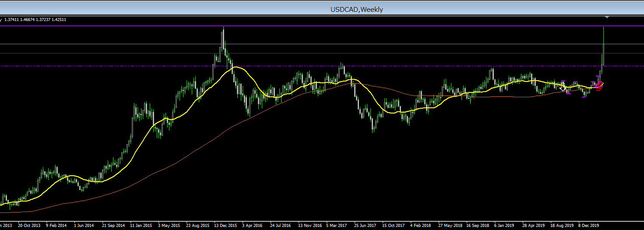Click the 23 Aug 2015 date label
Viewport: 644px width, 230px height.
tap(197, 226)
